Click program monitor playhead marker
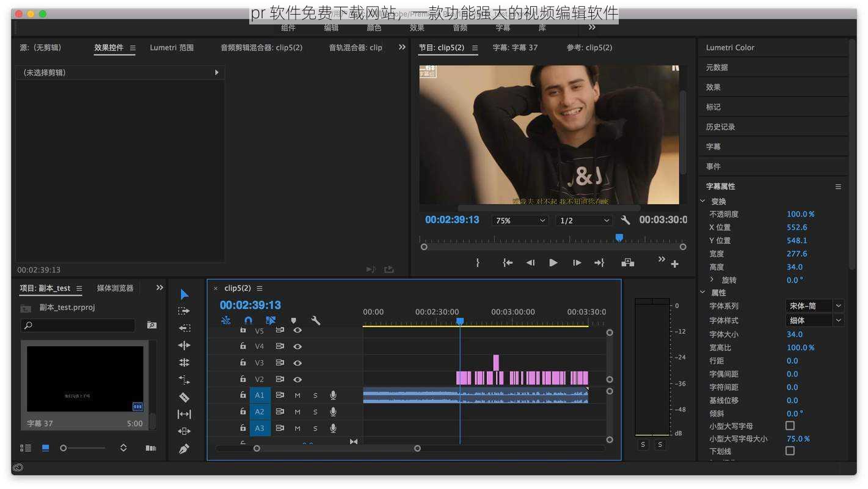The height and width of the screenshot is (489, 868). click(x=619, y=237)
